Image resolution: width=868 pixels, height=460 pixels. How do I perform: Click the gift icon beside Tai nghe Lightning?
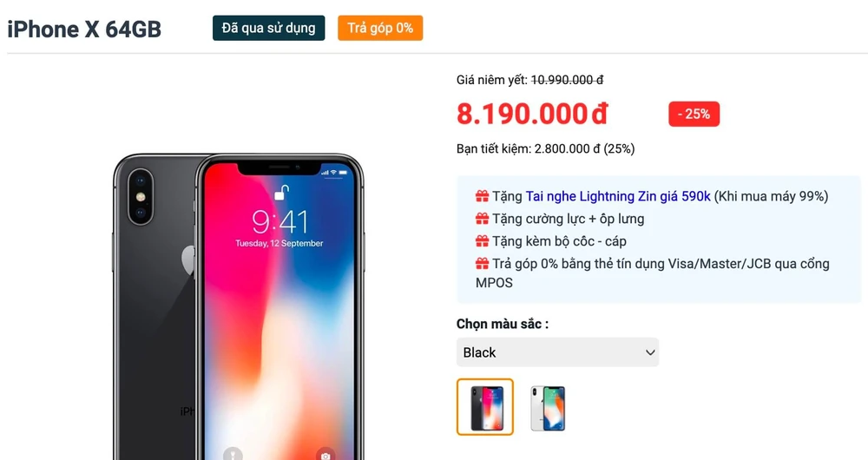tap(482, 196)
